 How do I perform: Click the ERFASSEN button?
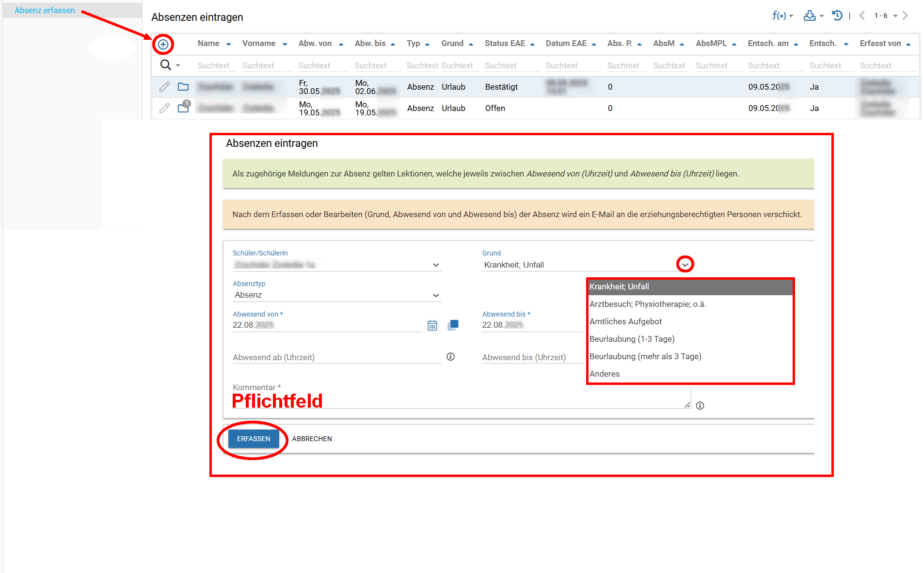tap(254, 439)
